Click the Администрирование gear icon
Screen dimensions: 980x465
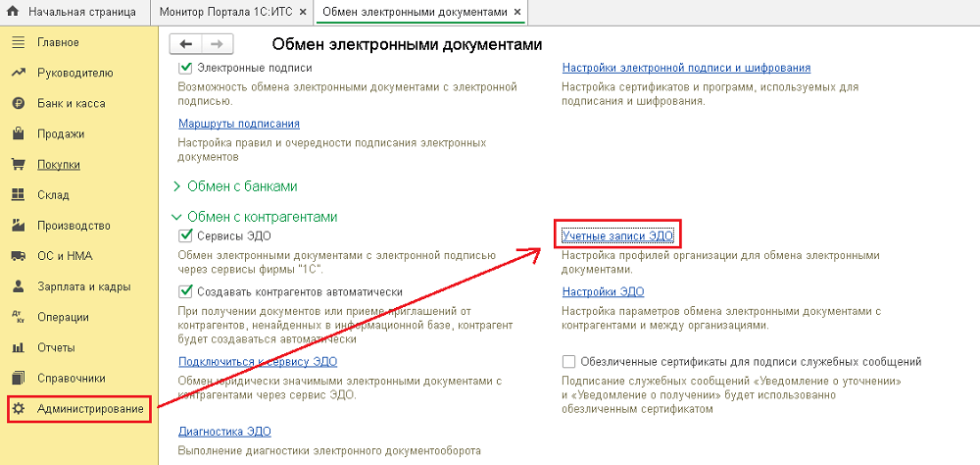tap(18, 408)
